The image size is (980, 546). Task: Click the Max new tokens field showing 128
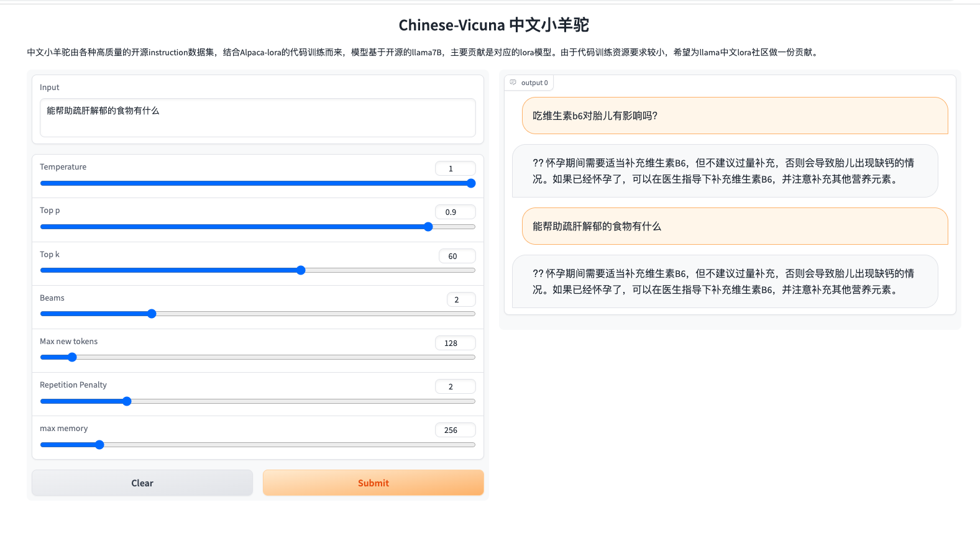[x=456, y=343]
